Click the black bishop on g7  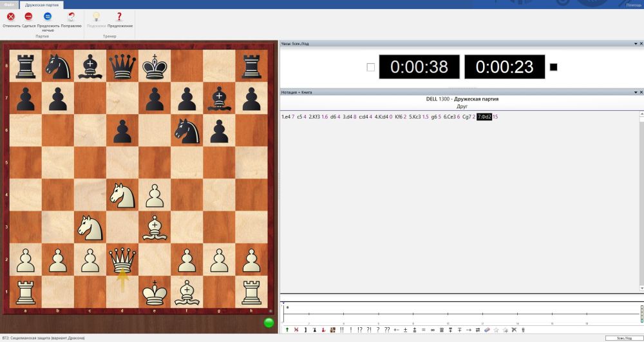click(x=219, y=99)
